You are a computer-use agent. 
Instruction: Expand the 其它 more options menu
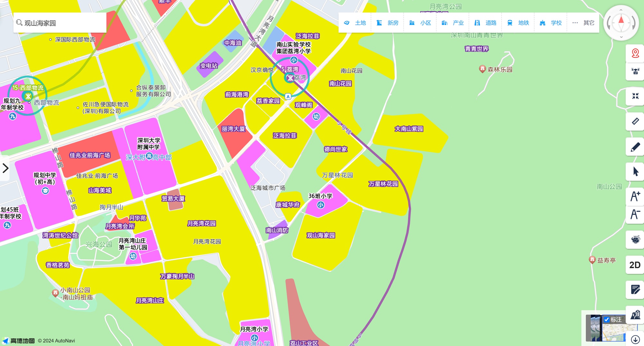pyautogui.click(x=583, y=23)
